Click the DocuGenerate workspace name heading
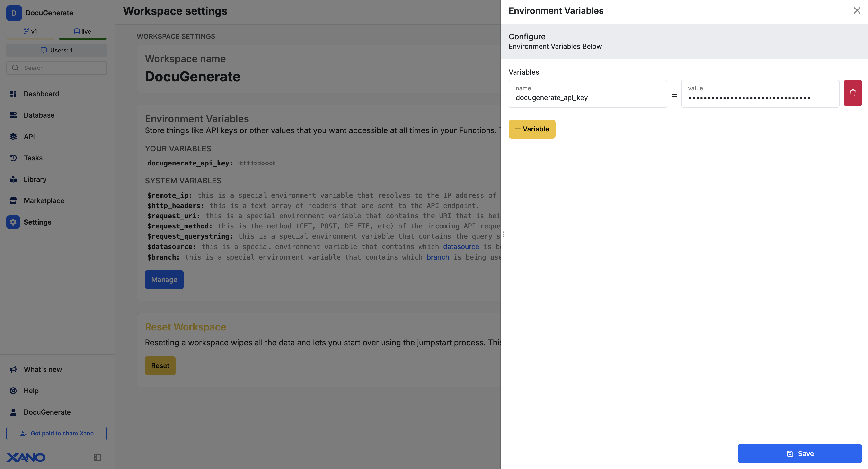 point(192,77)
